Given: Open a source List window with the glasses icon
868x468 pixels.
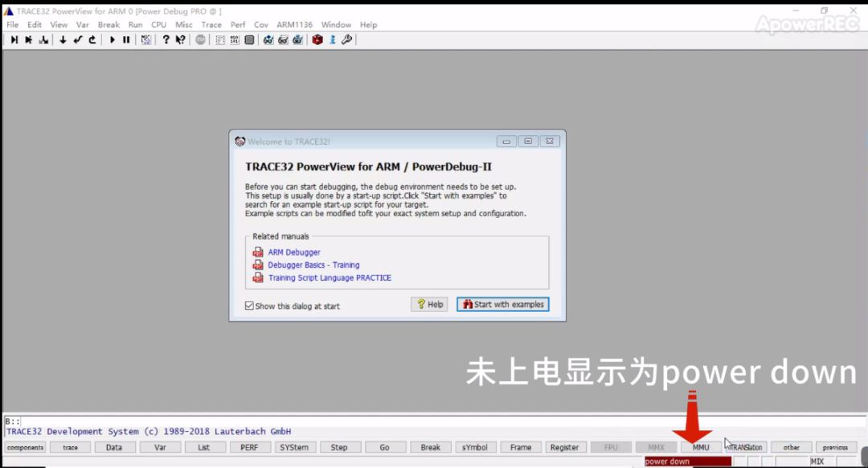Looking at the screenshot, I should tap(268, 39).
